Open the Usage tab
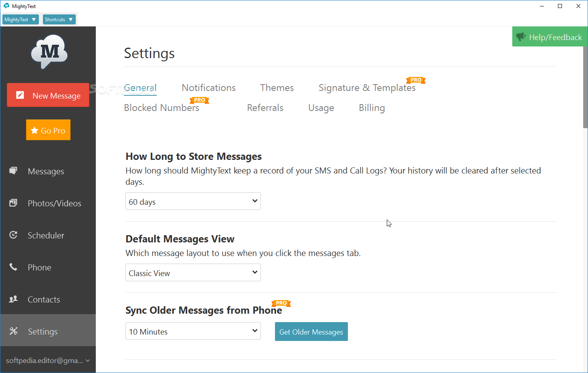 point(321,108)
